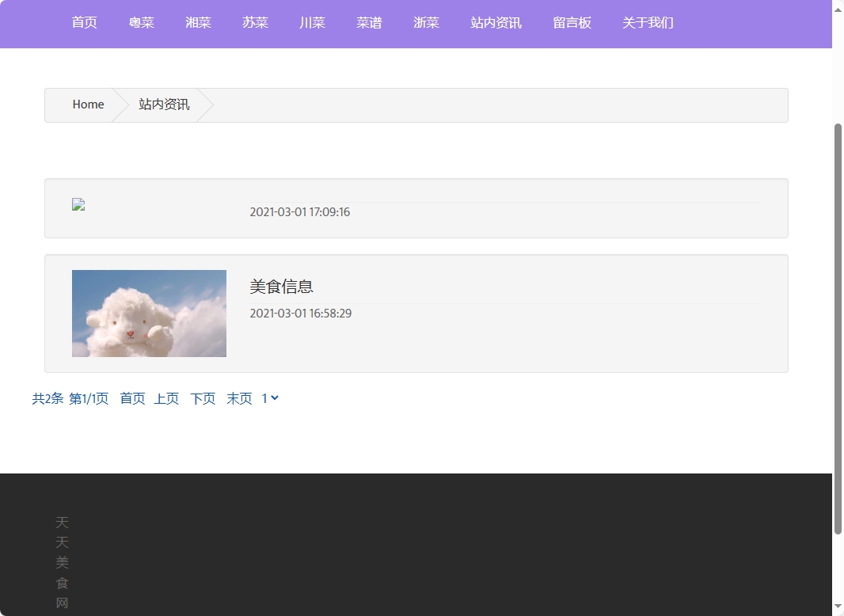Open the 站内资讯 news section
This screenshot has width=844, height=616.
[x=495, y=23]
